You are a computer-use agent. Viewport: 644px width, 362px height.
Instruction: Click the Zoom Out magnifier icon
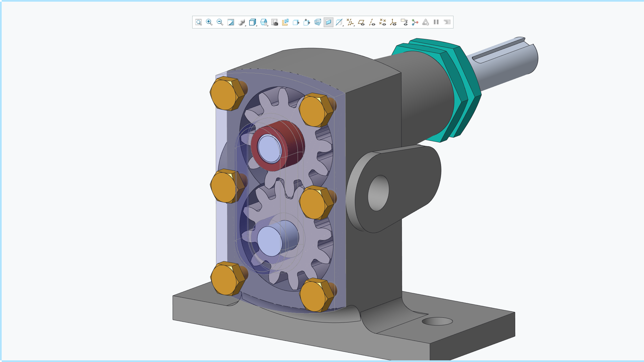220,22
